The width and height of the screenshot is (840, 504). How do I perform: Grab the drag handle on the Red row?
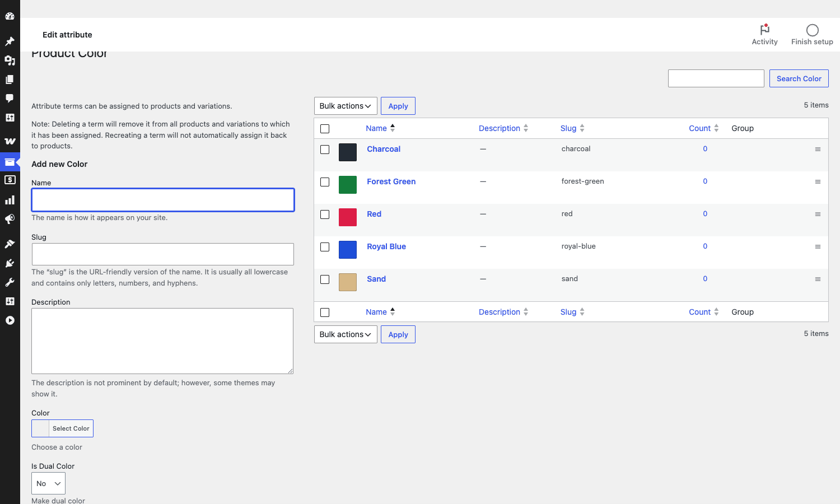[818, 214]
